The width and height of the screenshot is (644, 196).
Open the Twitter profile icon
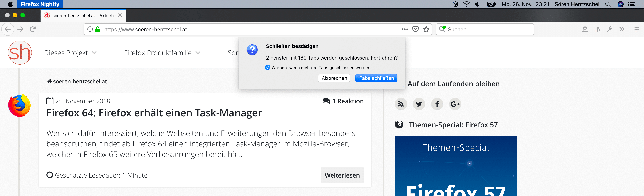419,104
